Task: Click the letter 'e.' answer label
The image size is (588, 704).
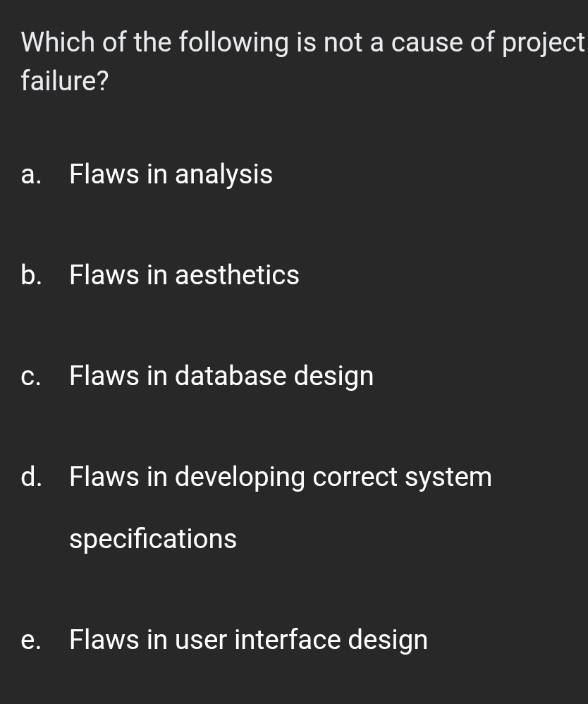Action: tap(31, 640)
